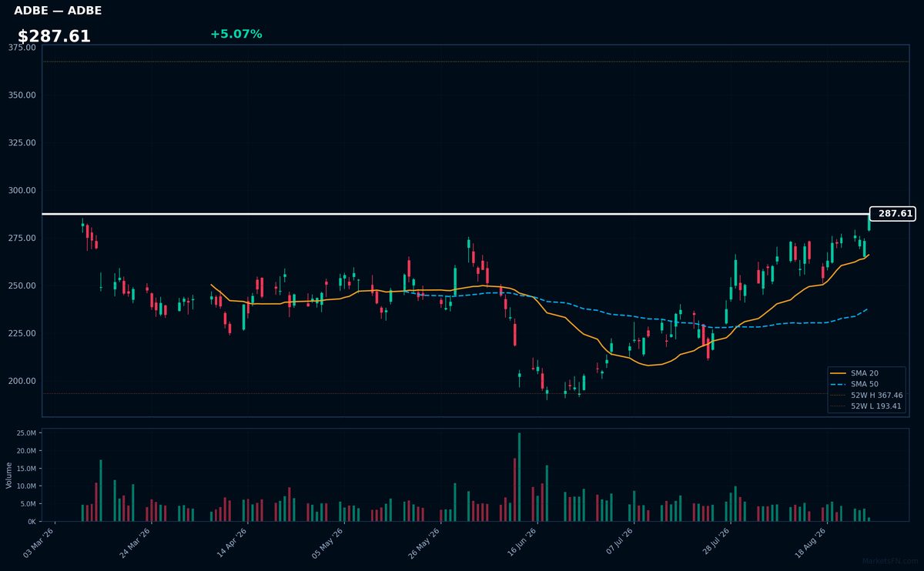This screenshot has width=924, height=571.
Task: Click the 20.0M volume axis label
Action: coord(25,451)
